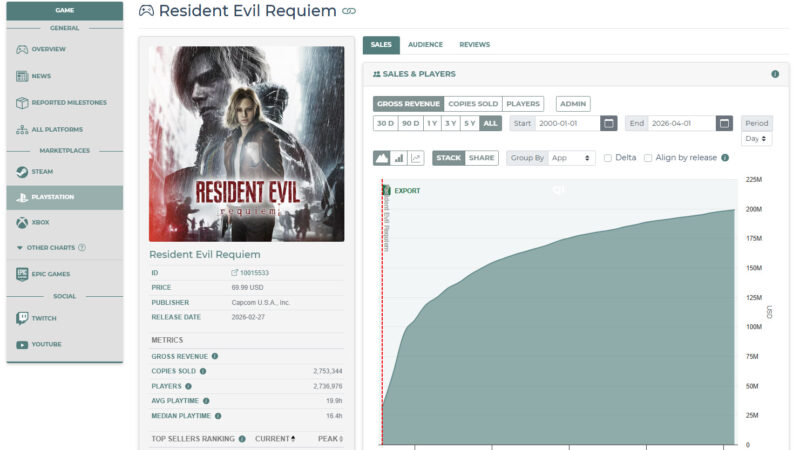800x450 pixels.
Task: Click the End date input field
Action: [682, 123]
